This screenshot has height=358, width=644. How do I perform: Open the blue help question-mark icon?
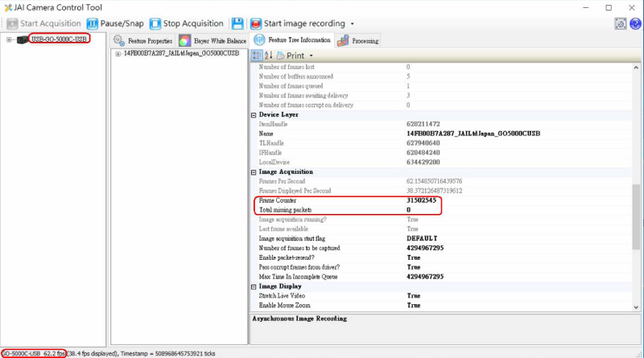(634, 23)
